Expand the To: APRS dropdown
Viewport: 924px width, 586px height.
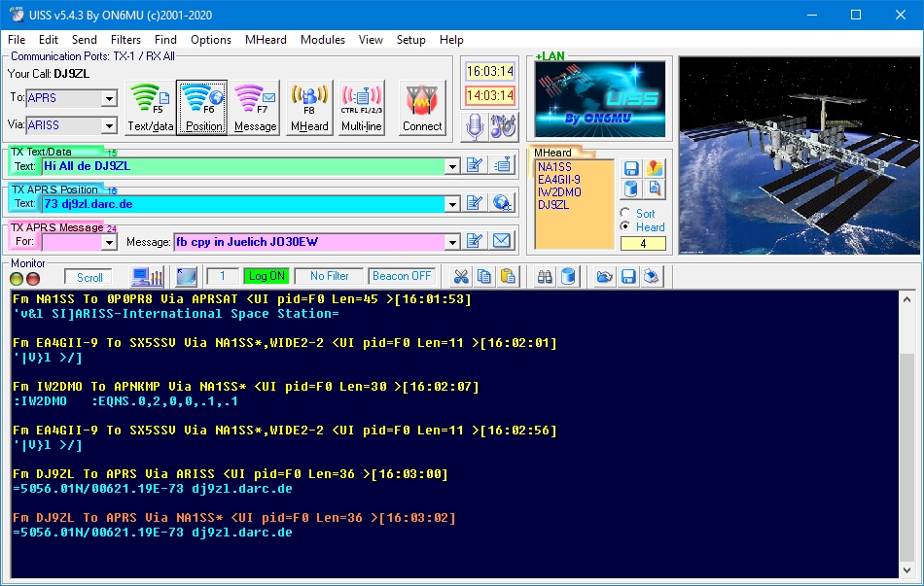109,98
